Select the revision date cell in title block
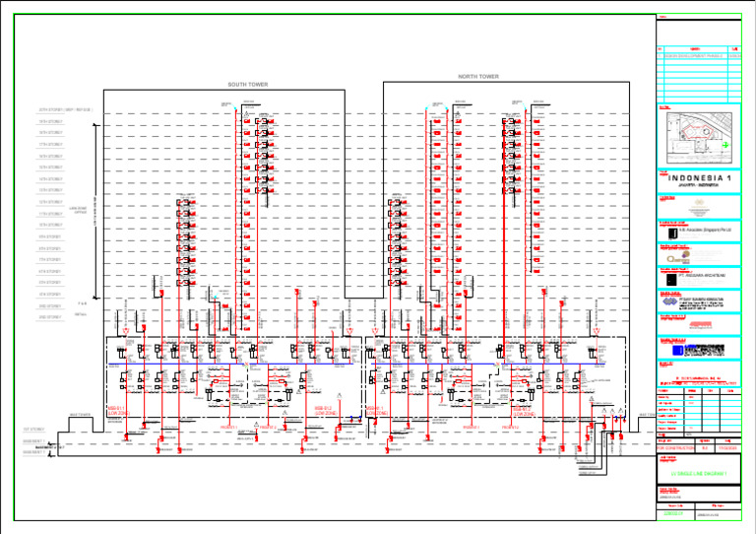756x534 pixels. [727, 448]
